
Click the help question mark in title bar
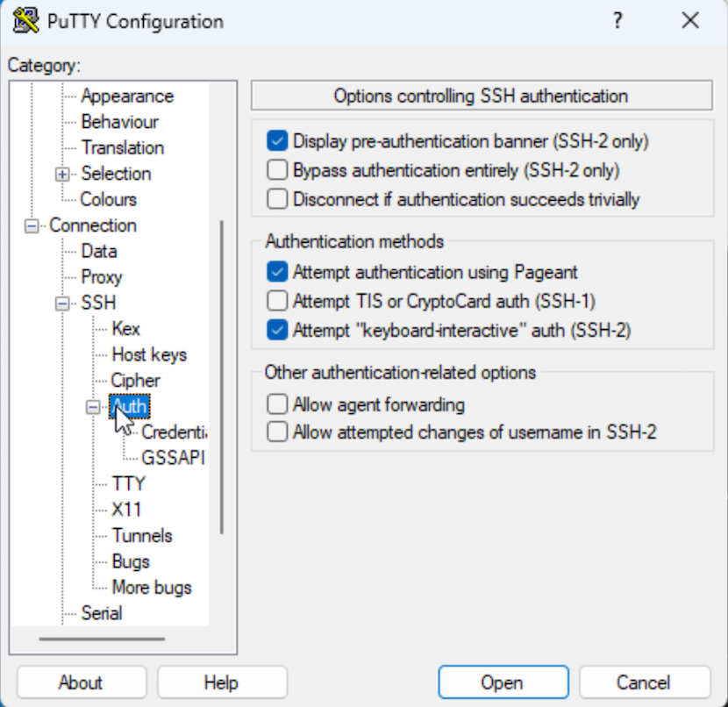[x=617, y=20]
